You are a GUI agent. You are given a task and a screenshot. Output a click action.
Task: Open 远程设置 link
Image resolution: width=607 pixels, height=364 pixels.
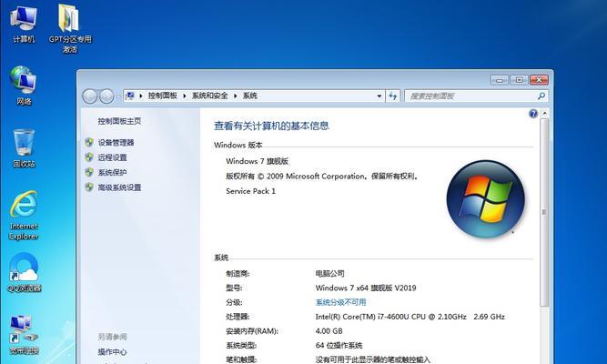[x=112, y=157]
